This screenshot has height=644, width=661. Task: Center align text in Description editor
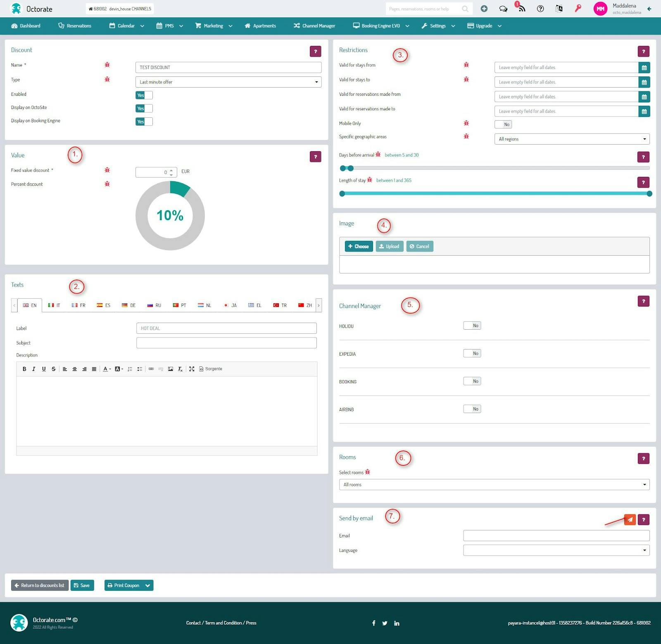(75, 369)
